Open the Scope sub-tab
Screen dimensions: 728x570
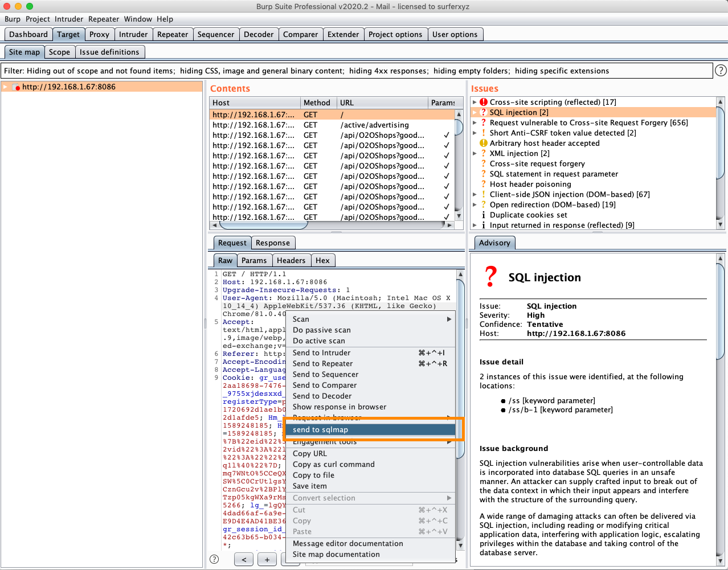[x=59, y=52]
